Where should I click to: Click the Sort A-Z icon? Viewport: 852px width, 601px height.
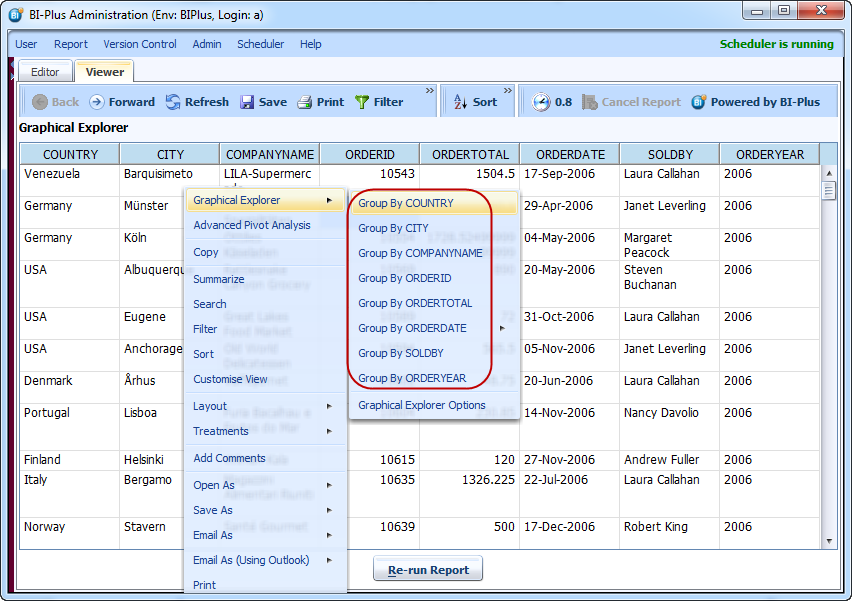(x=460, y=102)
